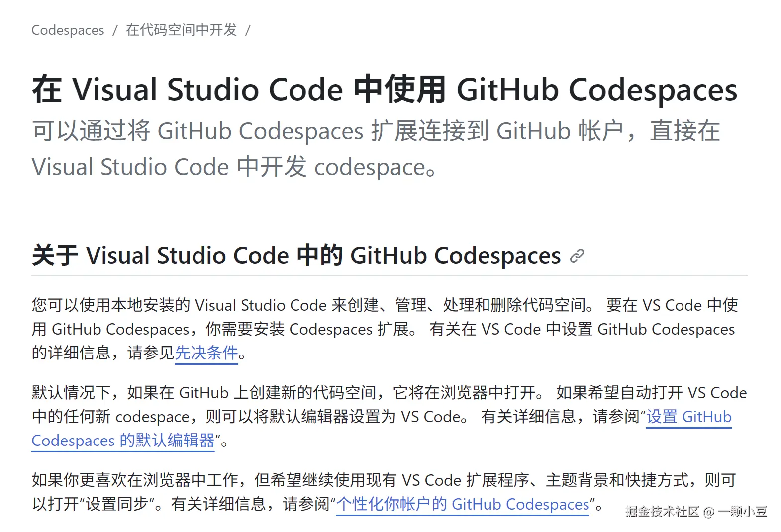Click the anchor link icon beside section heading

click(x=577, y=256)
